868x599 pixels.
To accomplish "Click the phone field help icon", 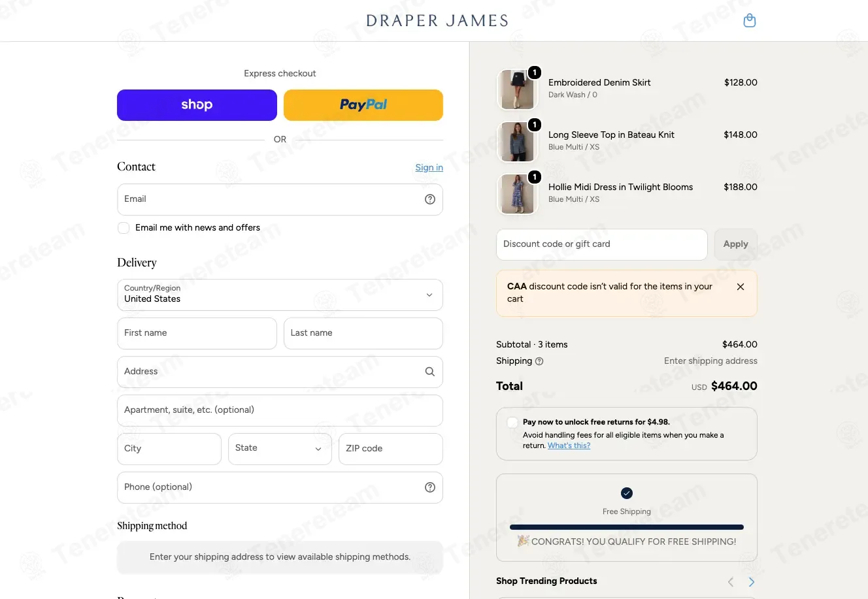I will [x=430, y=487].
